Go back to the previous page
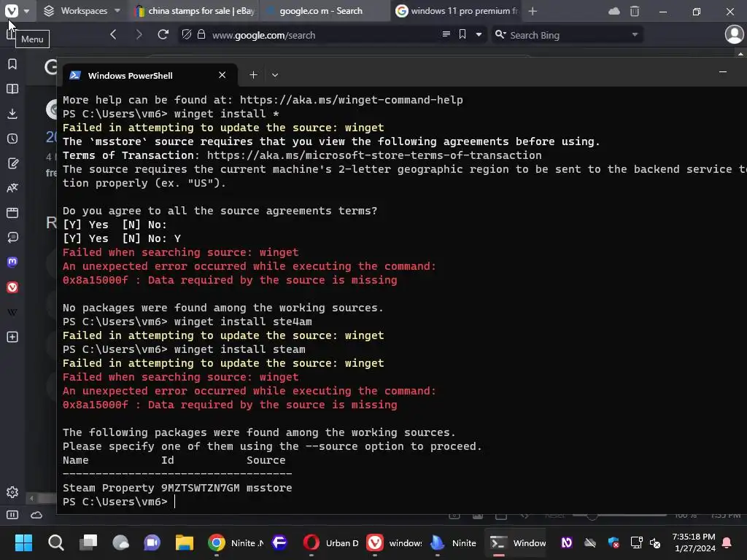 [113, 34]
